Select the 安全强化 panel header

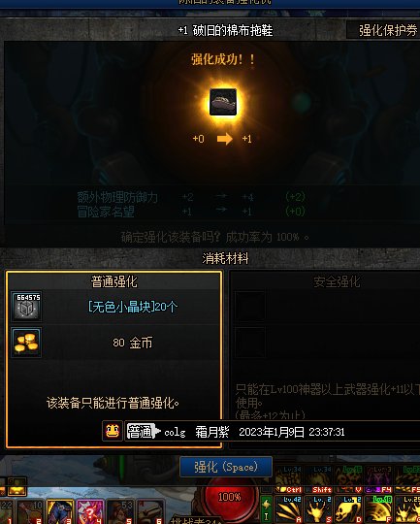(337, 281)
